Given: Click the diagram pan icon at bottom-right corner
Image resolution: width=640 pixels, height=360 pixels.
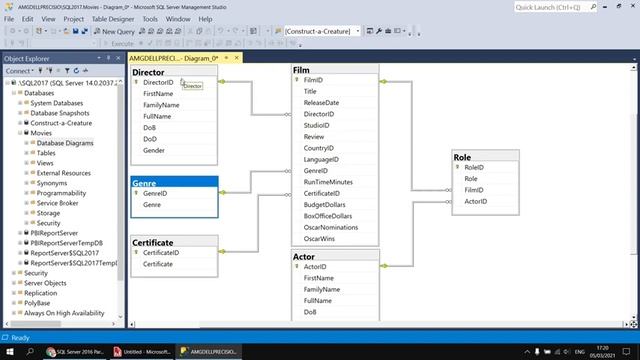Looking at the screenshot, I should 633,324.
